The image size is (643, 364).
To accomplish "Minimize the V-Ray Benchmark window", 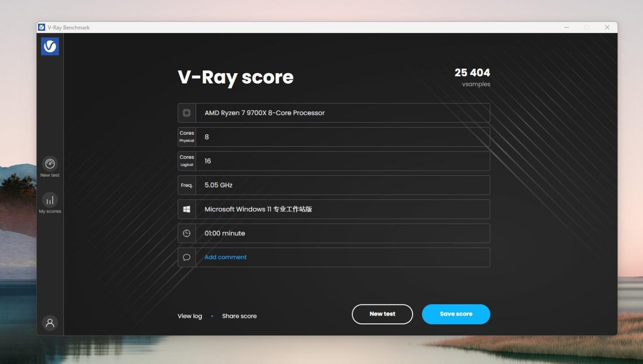I will (567, 27).
